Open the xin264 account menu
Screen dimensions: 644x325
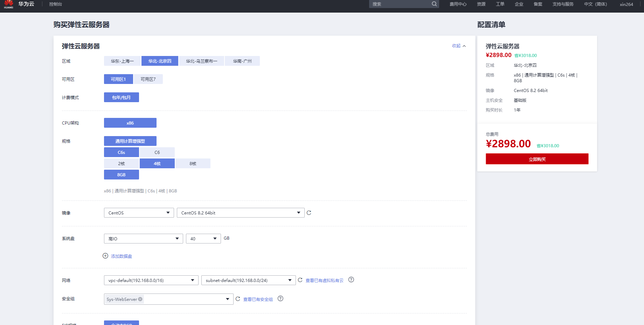[x=626, y=4]
